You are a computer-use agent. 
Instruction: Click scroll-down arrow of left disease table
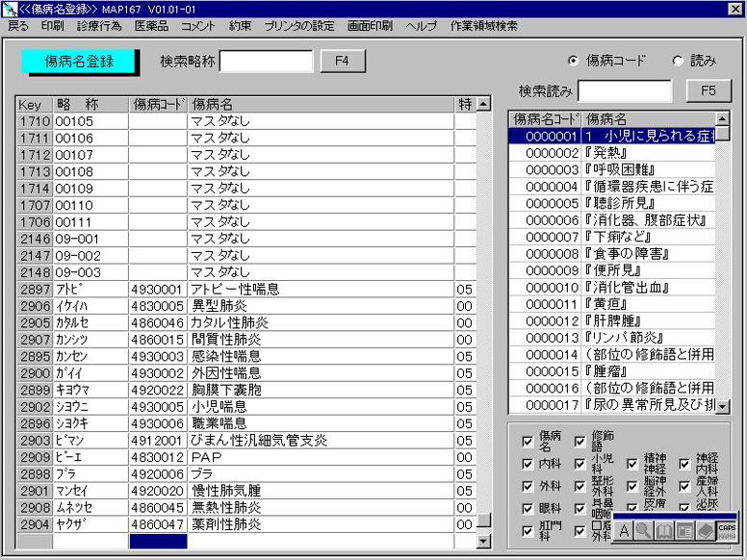(484, 542)
